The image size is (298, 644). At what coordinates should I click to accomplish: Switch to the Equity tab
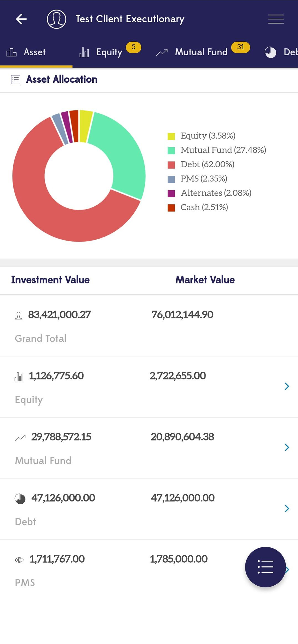109,52
